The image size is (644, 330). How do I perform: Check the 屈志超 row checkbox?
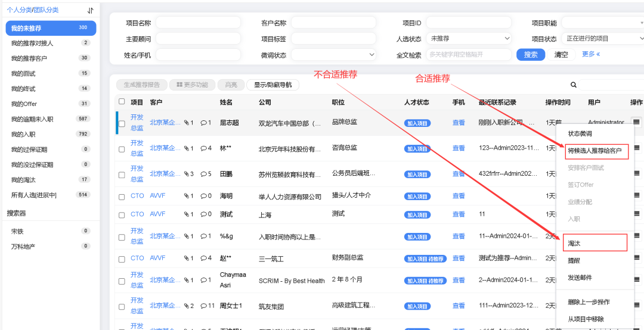(x=122, y=123)
